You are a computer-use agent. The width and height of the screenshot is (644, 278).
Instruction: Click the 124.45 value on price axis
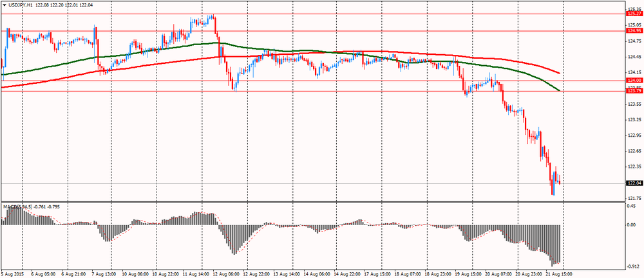click(x=634, y=57)
